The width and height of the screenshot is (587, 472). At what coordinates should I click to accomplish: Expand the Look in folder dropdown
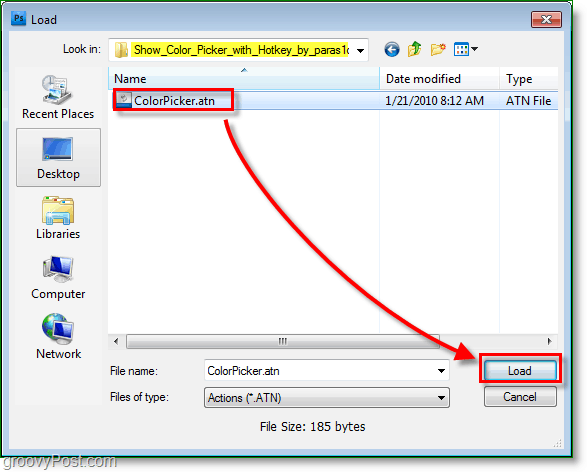(361, 50)
